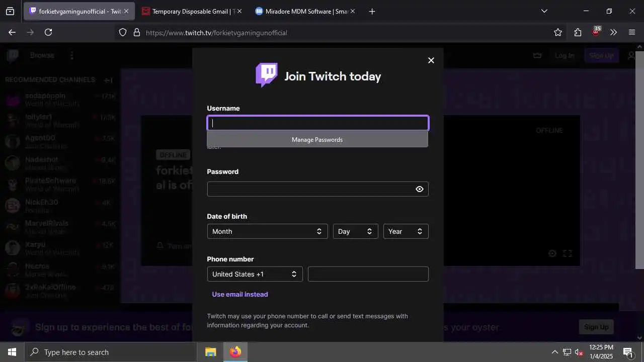Click the Log In button in the header
This screenshot has width=644, height=362.
click(x=565, y=55)
